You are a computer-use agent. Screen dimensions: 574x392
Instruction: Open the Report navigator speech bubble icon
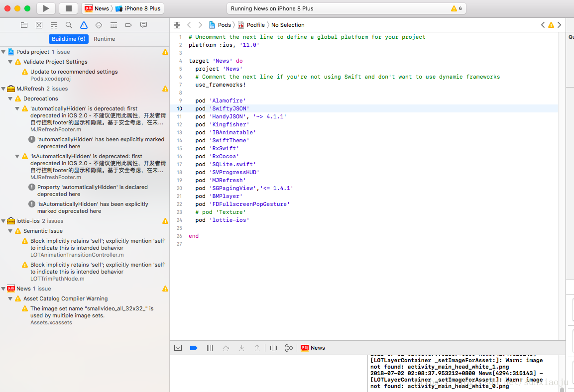click(143, 25)
